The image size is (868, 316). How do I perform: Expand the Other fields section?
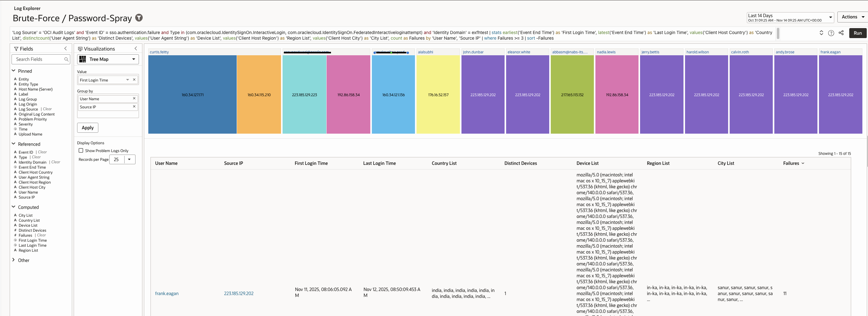pos(14,260)
